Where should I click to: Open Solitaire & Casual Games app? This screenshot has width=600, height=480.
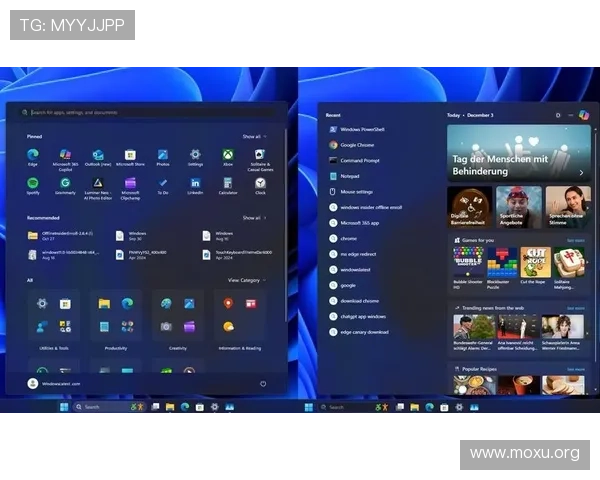[x=260, y=155]
